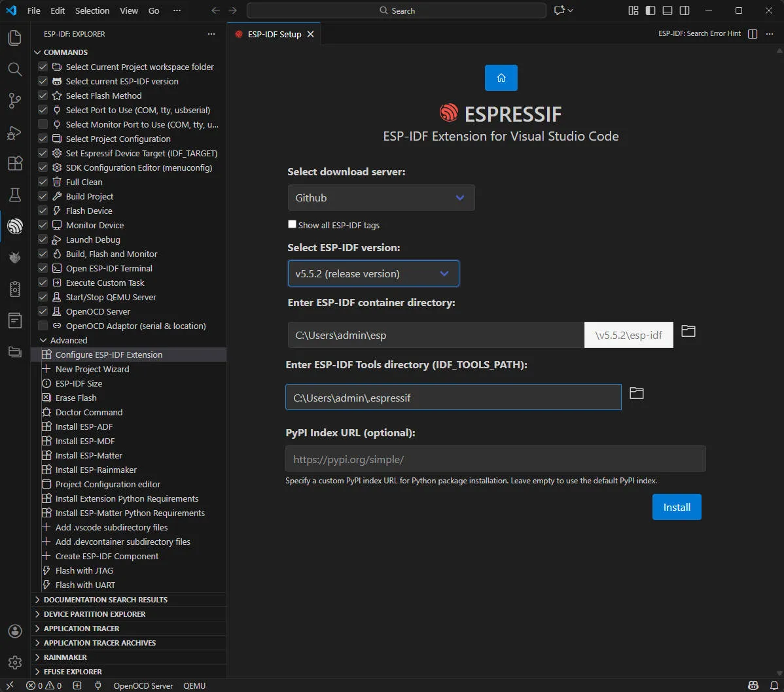Open the ESP-IDF Explorer activity bar icon
The width and height of the screenshot is (784, 692).
(x=14, y=226)
